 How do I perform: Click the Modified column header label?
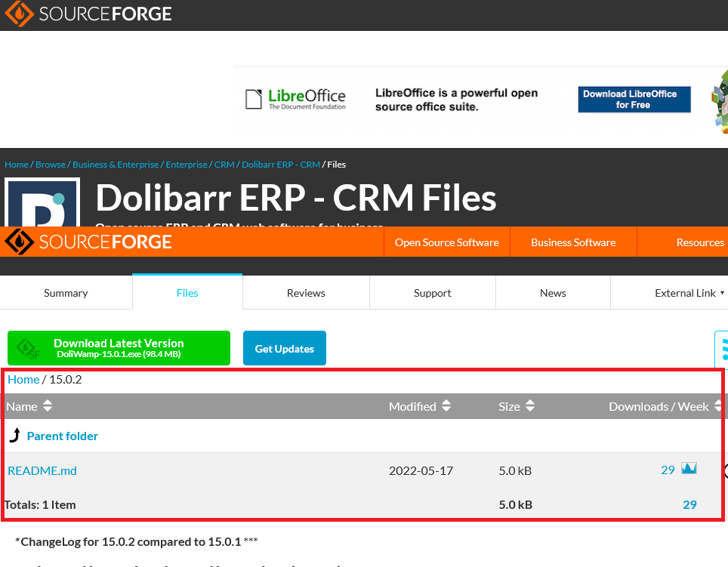(x=412, y=406)
